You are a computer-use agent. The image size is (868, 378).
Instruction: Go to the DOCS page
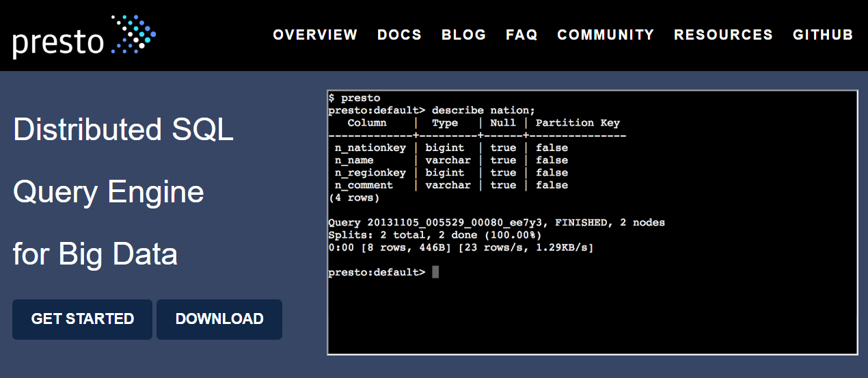[400, 35]
